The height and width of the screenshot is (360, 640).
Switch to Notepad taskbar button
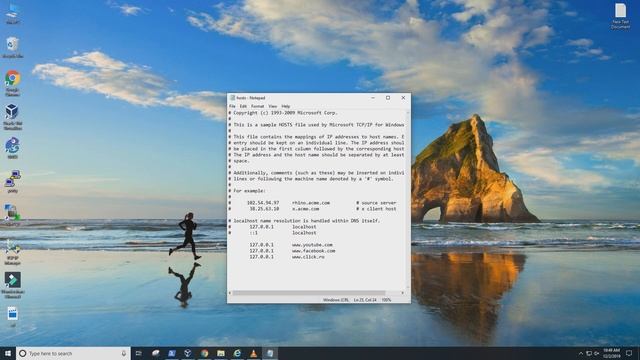pyautogui.click(x=270, y=353)
